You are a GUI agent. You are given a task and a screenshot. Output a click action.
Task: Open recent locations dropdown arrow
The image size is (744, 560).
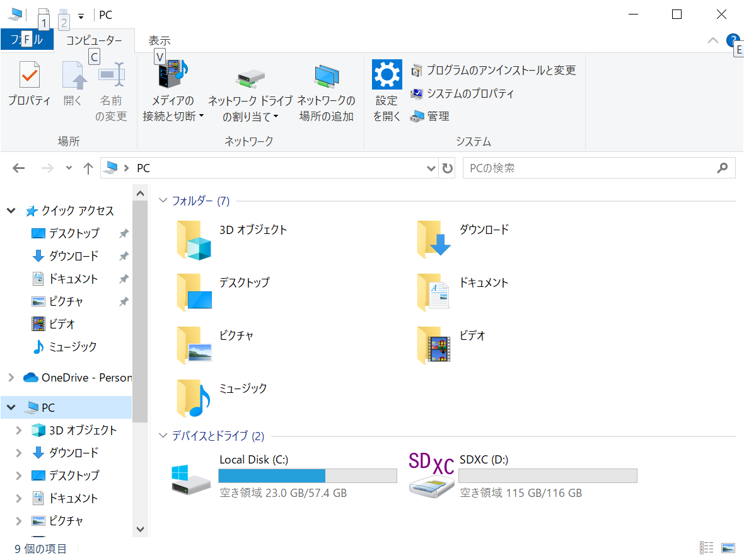pyautogui.click(x=69, y=168)
